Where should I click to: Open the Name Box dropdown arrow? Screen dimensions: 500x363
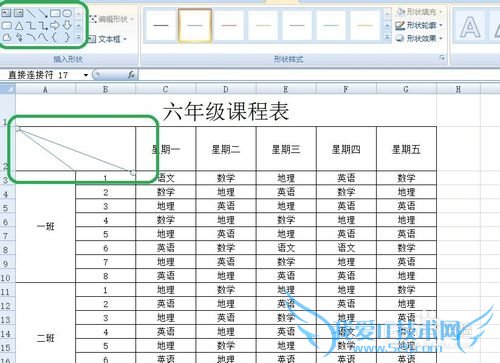point(86,75)
